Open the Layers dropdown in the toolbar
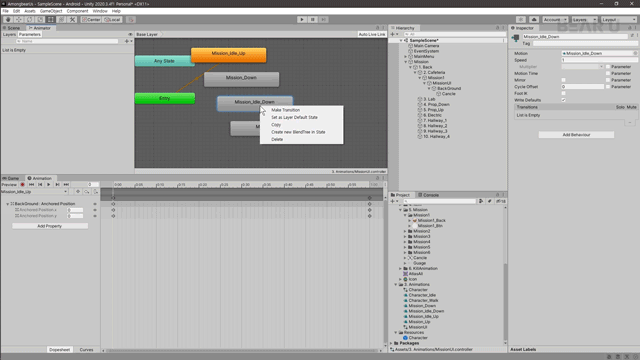Viewport: 640px width, 360px height. pyautogui.click(x=584, y=20)
